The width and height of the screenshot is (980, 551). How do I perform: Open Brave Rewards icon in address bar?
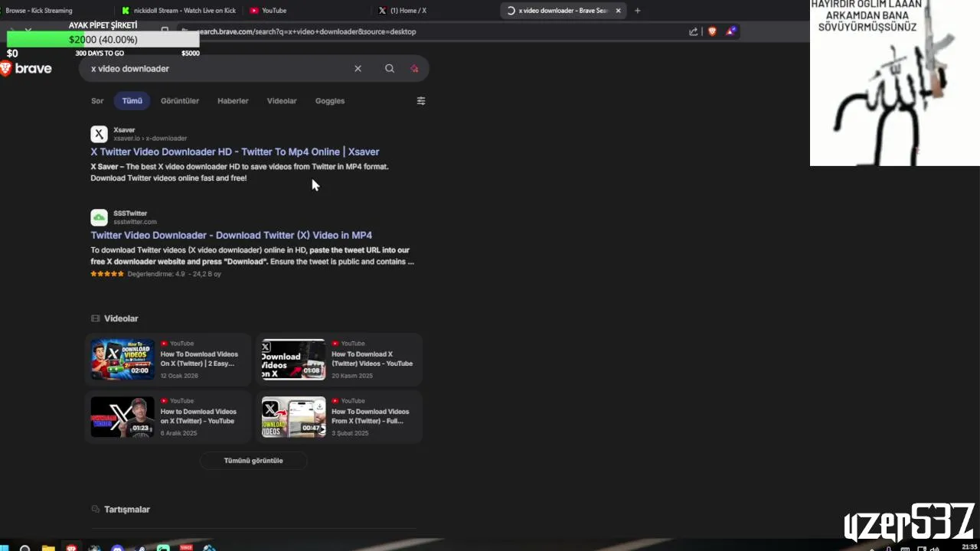(731, 31)
